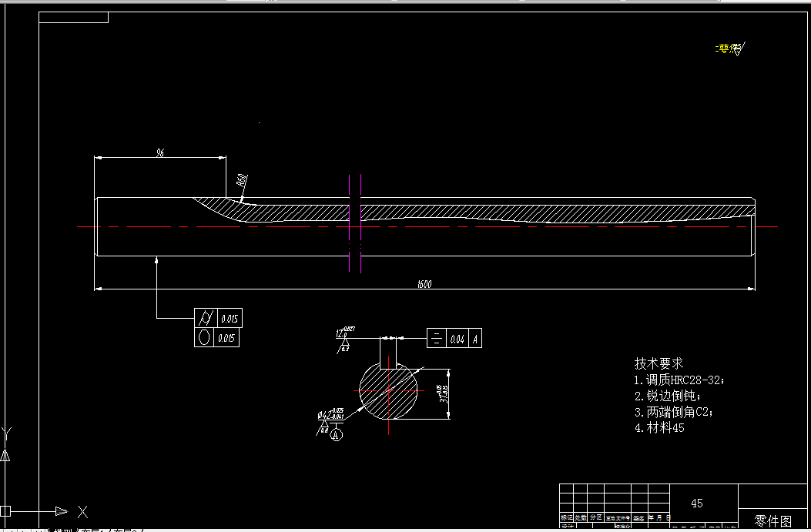
Task: Click the hatched circular cross-section
Action: coord(388,390)
